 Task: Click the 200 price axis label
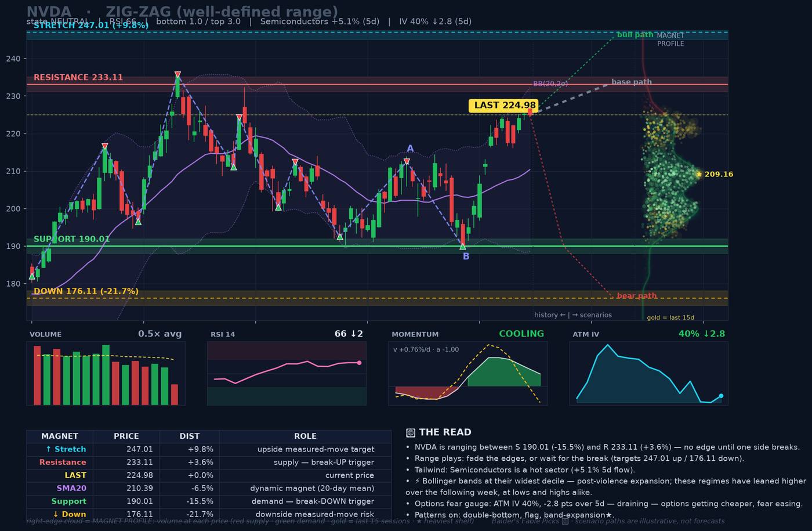pos(13,209)
